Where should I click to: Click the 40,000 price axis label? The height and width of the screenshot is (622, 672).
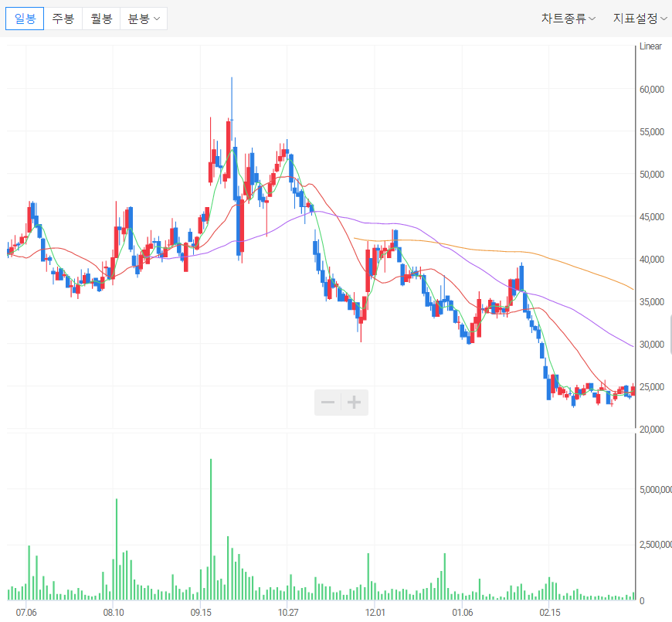point(652,260)
